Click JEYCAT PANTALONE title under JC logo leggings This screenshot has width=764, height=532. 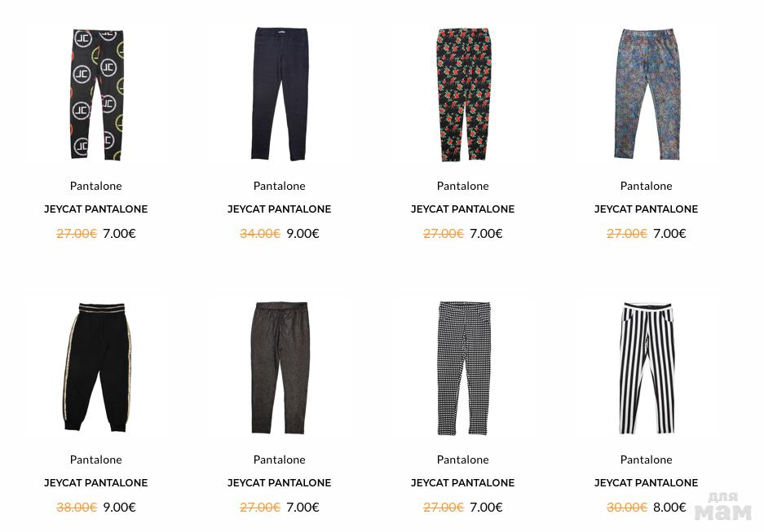tap(96, 209)
